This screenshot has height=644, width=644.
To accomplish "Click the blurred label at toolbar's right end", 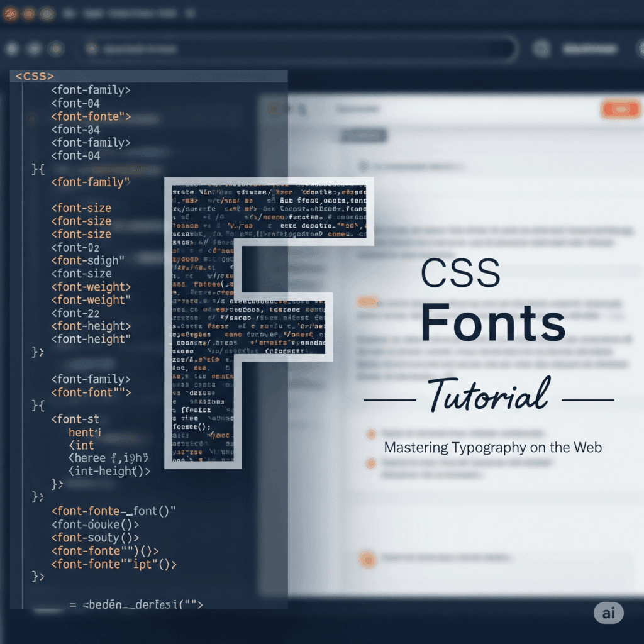I will pos(590,49).
